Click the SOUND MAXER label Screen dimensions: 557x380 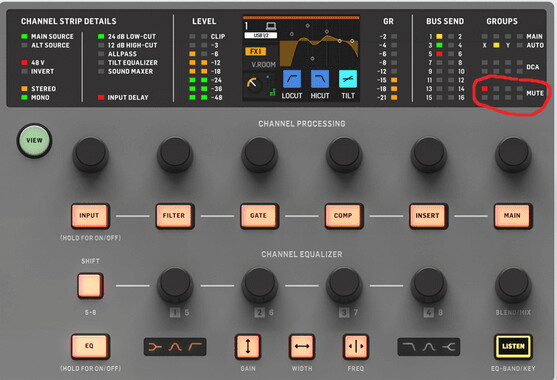tap(130, 71)
